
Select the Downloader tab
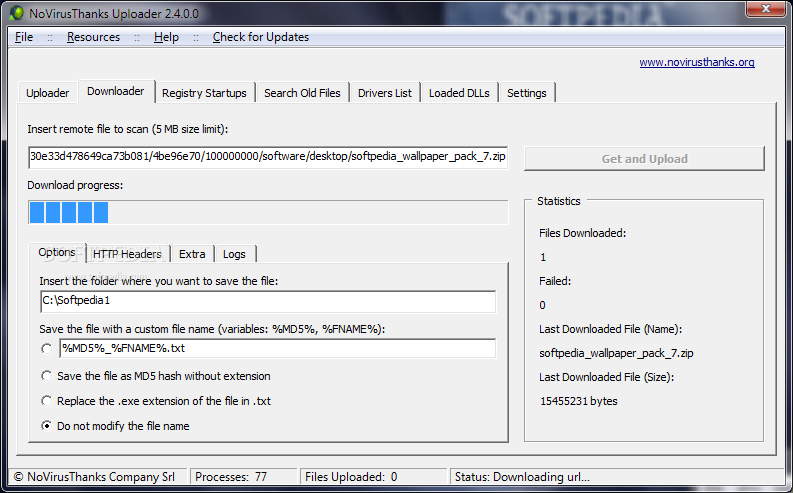[116, 91]
